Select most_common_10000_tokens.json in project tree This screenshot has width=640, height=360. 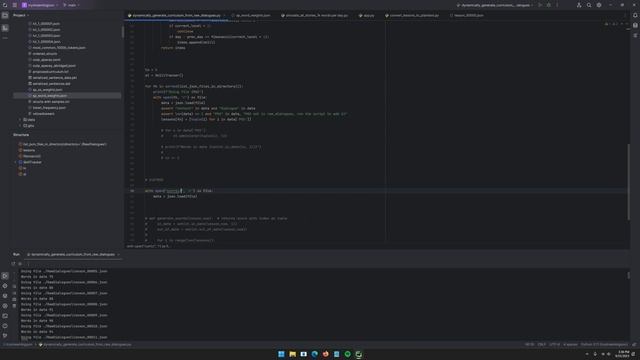[x=59, y=48]
